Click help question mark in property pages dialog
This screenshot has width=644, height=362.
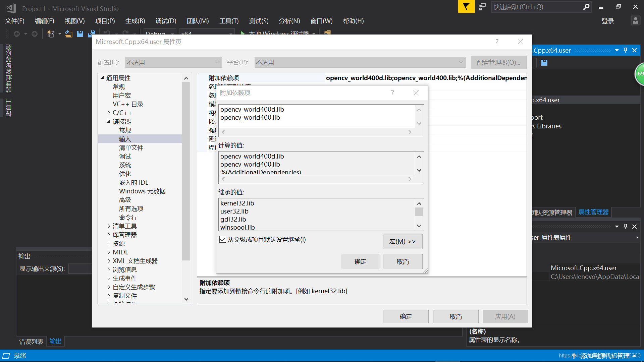tap(497, 42)
